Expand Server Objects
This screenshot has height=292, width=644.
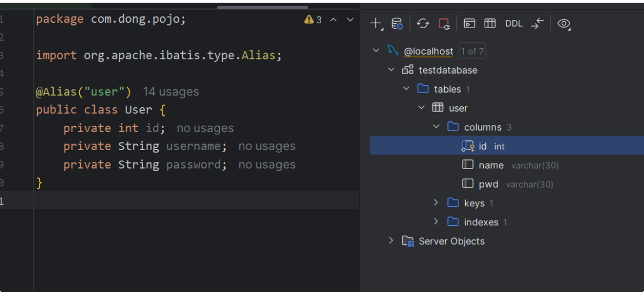[392, 241]
